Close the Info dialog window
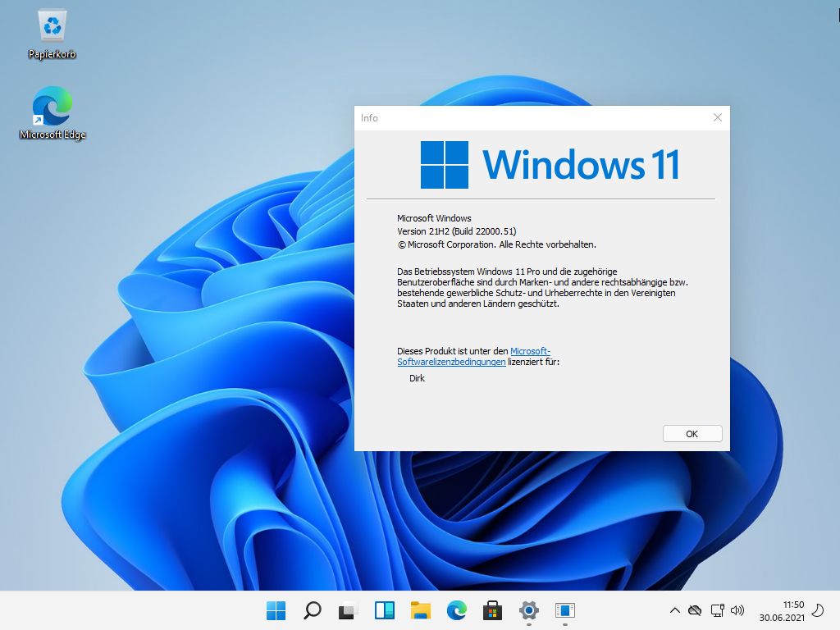Image resolution: width=840 pixels, height=630 pixels. pyautogui.click(x=718, y=118)
